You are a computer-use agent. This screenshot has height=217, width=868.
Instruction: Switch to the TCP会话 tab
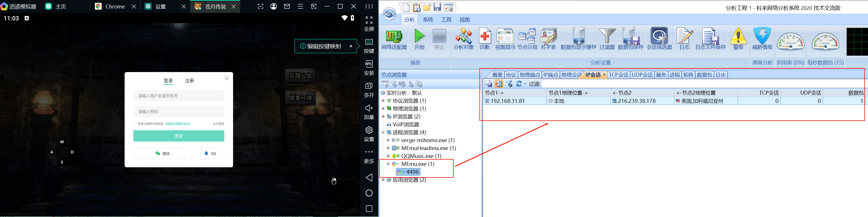click(618, 75)
